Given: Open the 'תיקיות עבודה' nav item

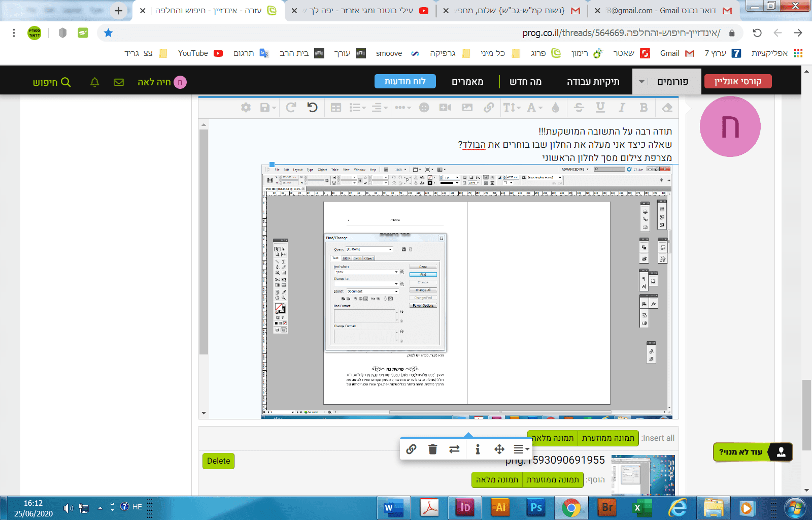Looking at the screenshot, I should 593,81.
